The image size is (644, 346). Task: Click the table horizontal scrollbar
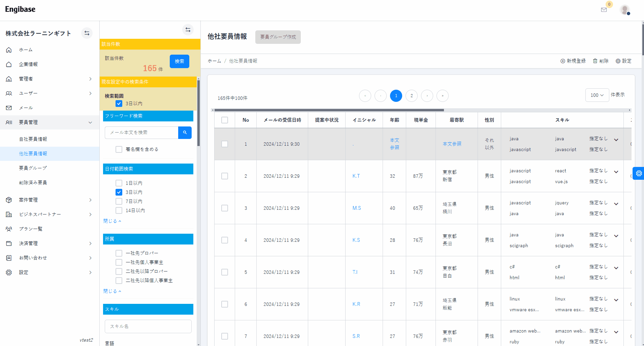pyautogui.click(x=329, y=110)
